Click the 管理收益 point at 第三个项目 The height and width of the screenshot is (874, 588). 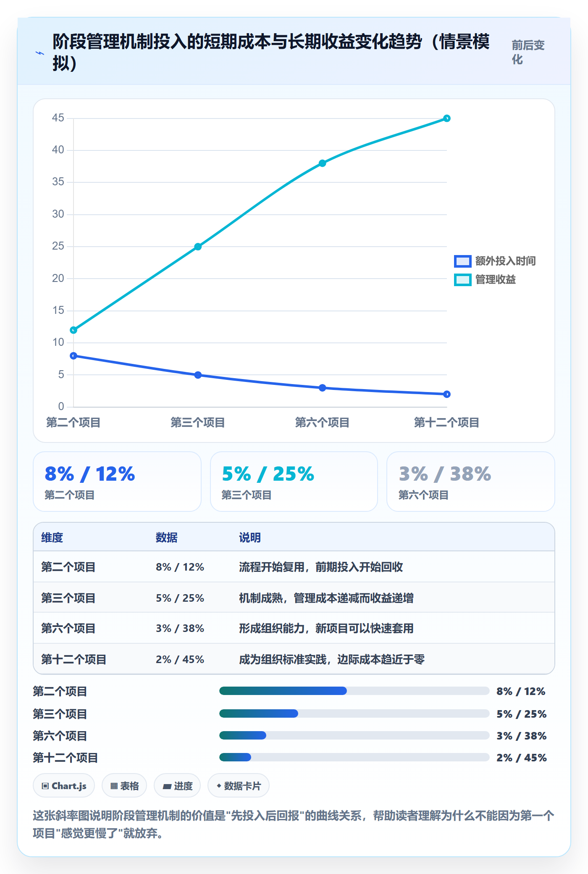pyautogui.click(x=198, y=247)
